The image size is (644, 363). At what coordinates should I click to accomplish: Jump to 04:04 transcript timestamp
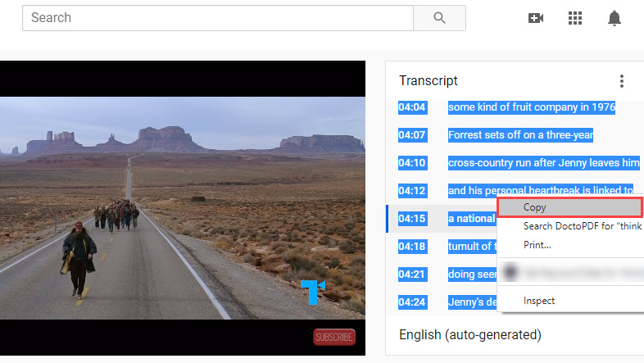coord(412,107)
